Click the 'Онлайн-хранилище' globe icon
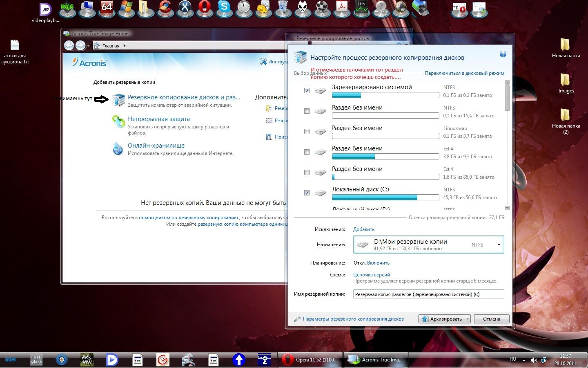This screenshot has width=588, height=368. (x=118, y=148)
